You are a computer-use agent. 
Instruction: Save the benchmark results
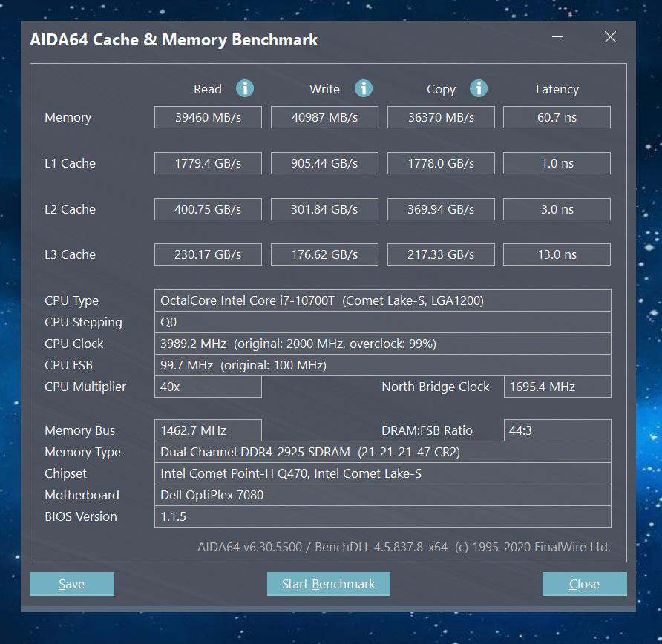point(71,584)
